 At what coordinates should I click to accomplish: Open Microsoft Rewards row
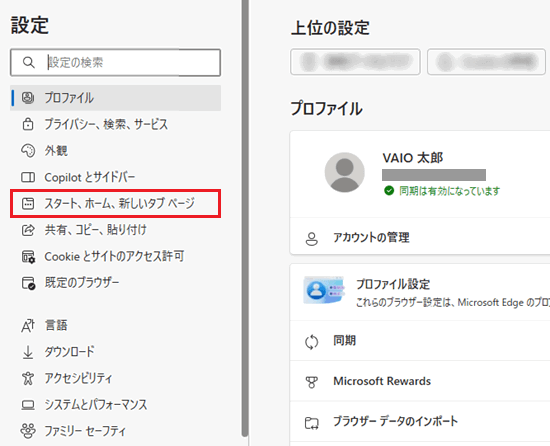click(420, 381)
